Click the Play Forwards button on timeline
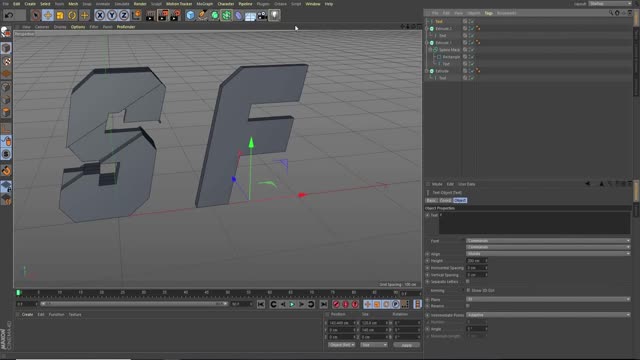The width and height of the screenshot is (640, 360). [292, 304]
